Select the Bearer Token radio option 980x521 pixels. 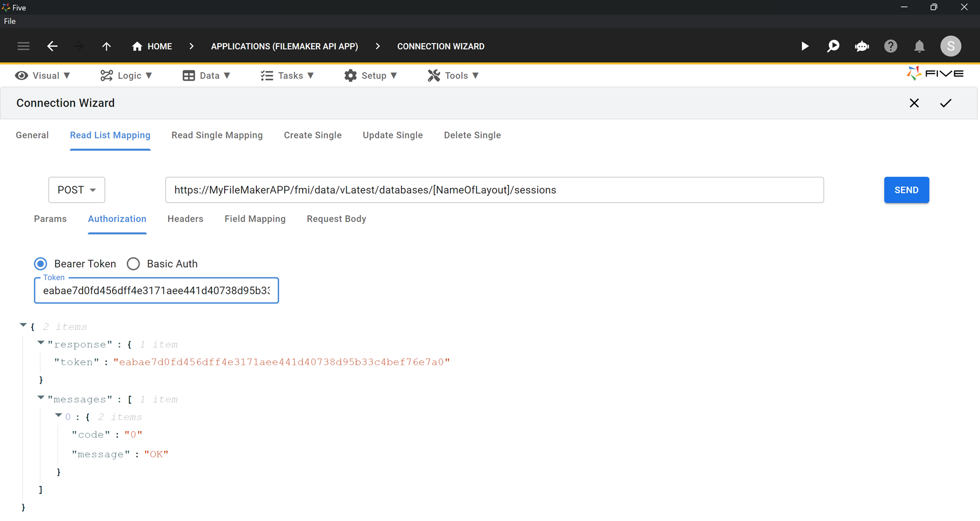(41, 264)
